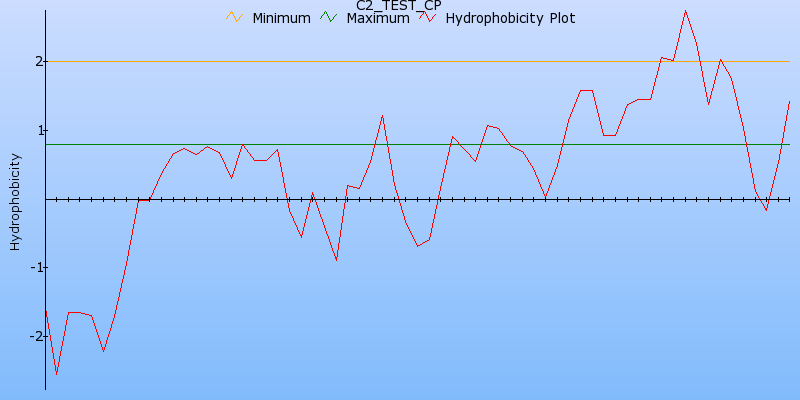Viewport: 800px width, 400px height.
Task: Click the gray gridline at value 2
Action: coord(300,61)
